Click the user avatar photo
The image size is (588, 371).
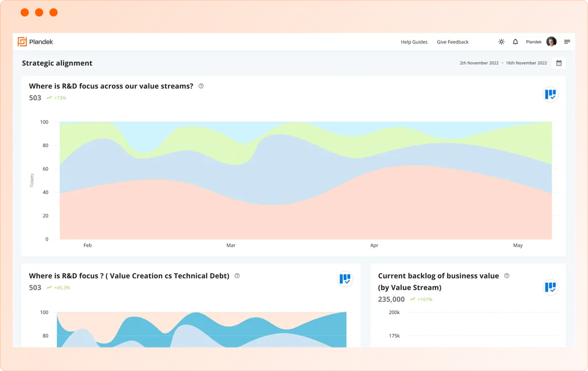[x=551, y=42]
